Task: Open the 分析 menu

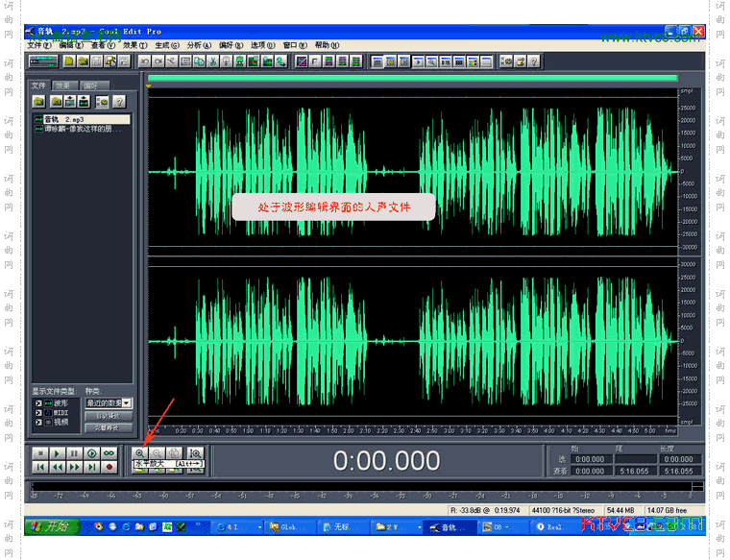Action: (x=199, y=45)
